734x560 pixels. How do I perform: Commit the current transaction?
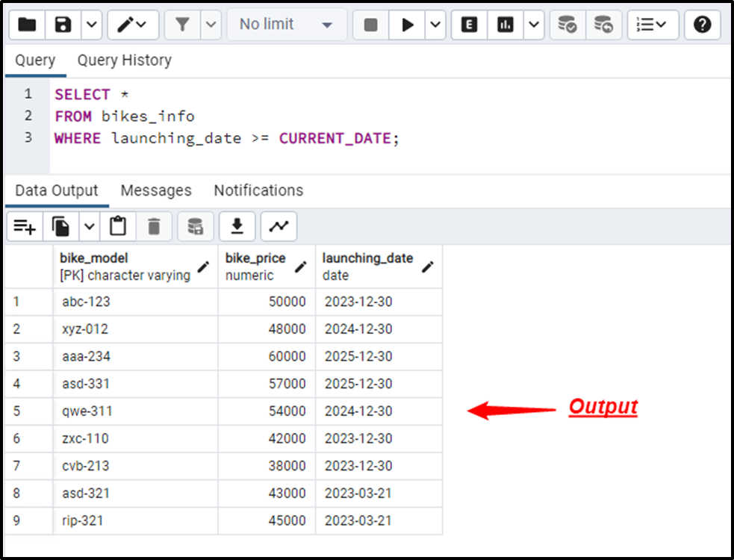pyautogui.click(x=567, y=24)
